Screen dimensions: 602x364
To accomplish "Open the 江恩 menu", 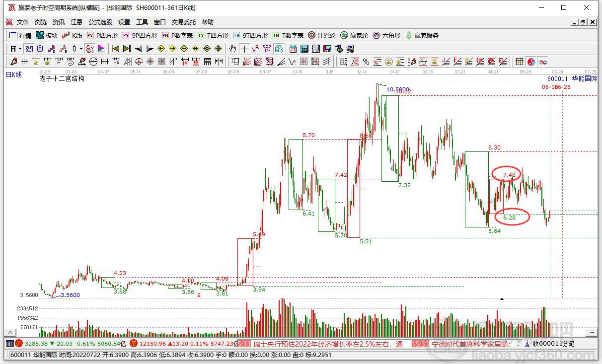I will [x=76, y=22].
